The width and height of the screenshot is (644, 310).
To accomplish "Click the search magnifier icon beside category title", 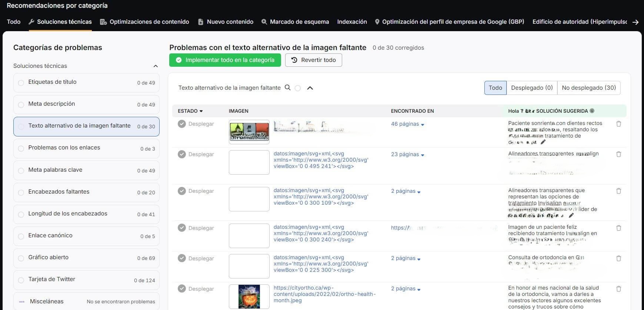I will (x=287, y=88).
